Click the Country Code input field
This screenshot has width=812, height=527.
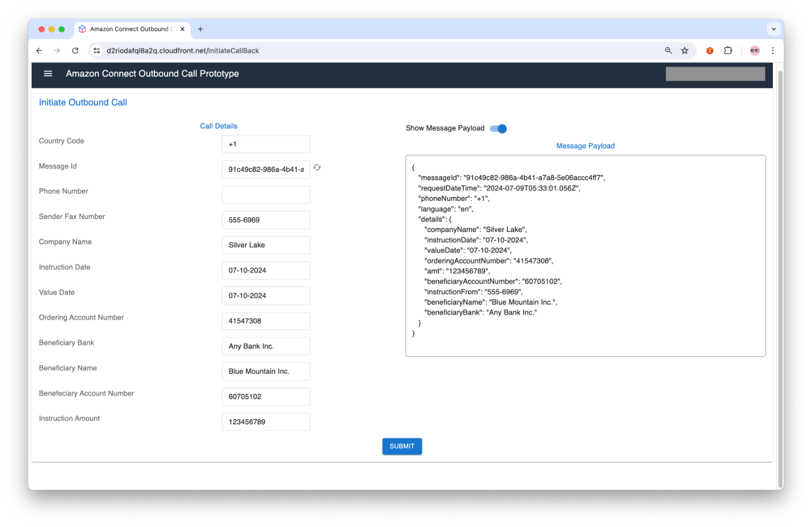266,144
